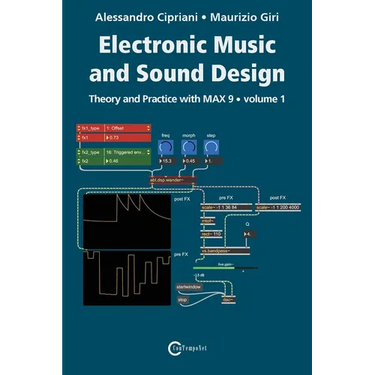Viewport: 375px width, 375px height.
Task: Click the ConTempoNet publisher logo
Action: point(186,348)
